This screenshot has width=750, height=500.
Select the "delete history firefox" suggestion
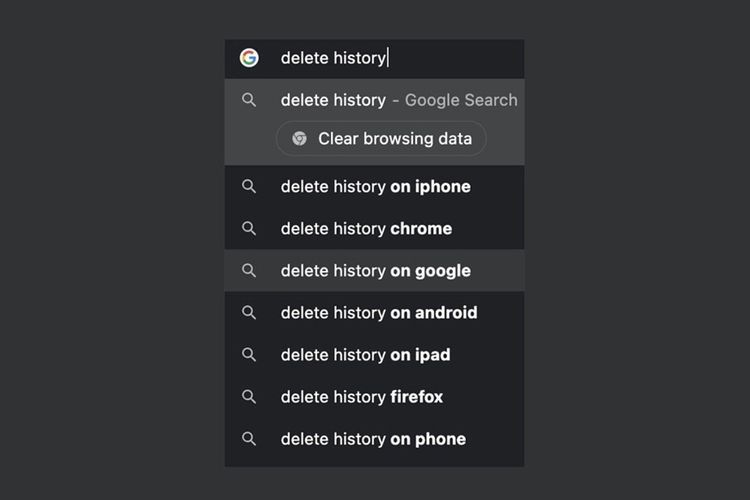tap(362, 396)
